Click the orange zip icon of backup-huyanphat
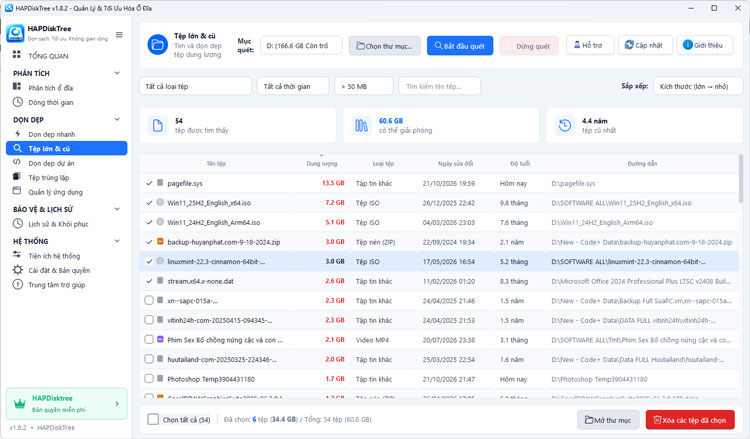Viewport: 750px width, 439px height. click(160, 241)
